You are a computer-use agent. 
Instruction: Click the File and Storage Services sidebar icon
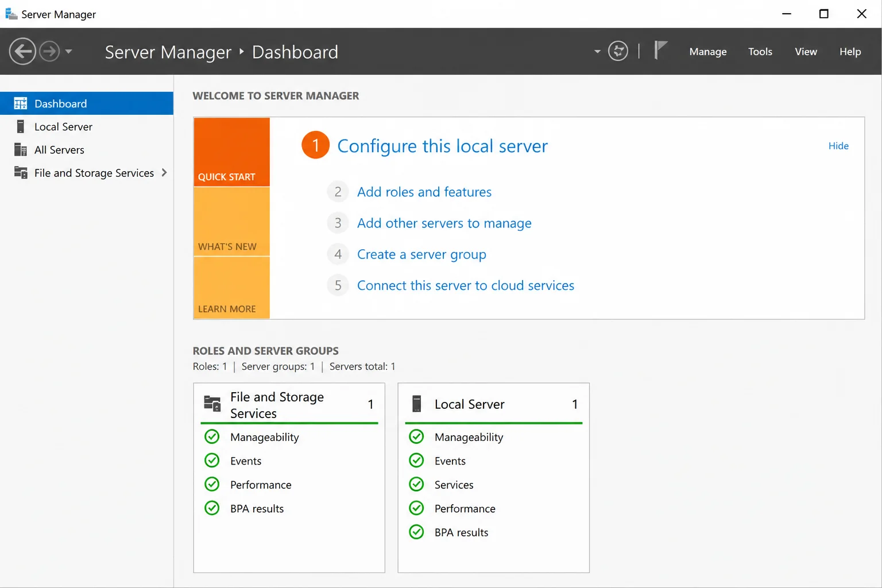21,173
